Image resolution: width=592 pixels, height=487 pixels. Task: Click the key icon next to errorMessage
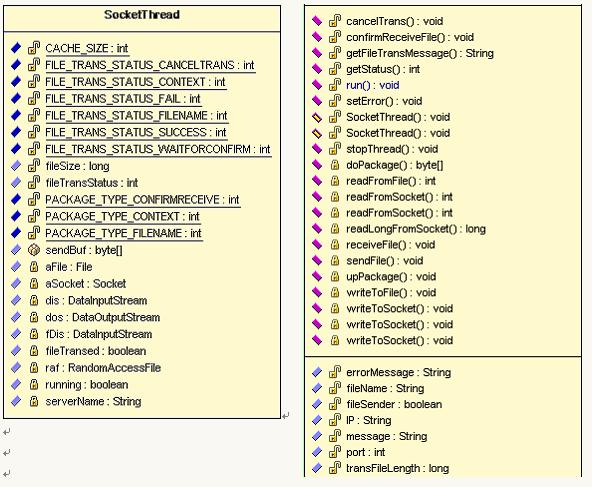335,372
